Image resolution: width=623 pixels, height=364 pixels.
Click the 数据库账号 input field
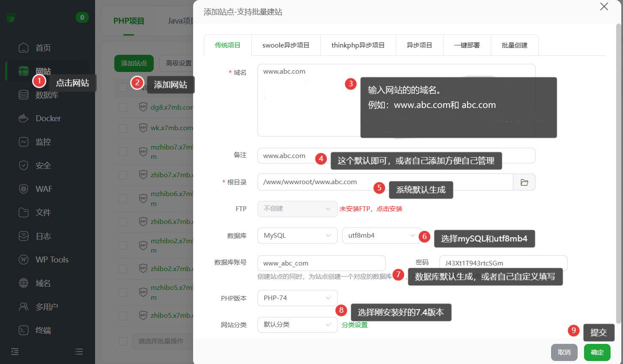321,263
